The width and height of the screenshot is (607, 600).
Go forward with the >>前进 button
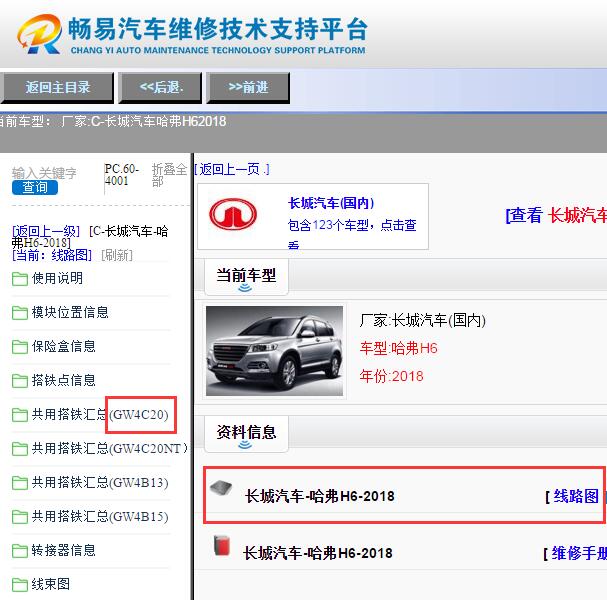click(x=248, y=87)
